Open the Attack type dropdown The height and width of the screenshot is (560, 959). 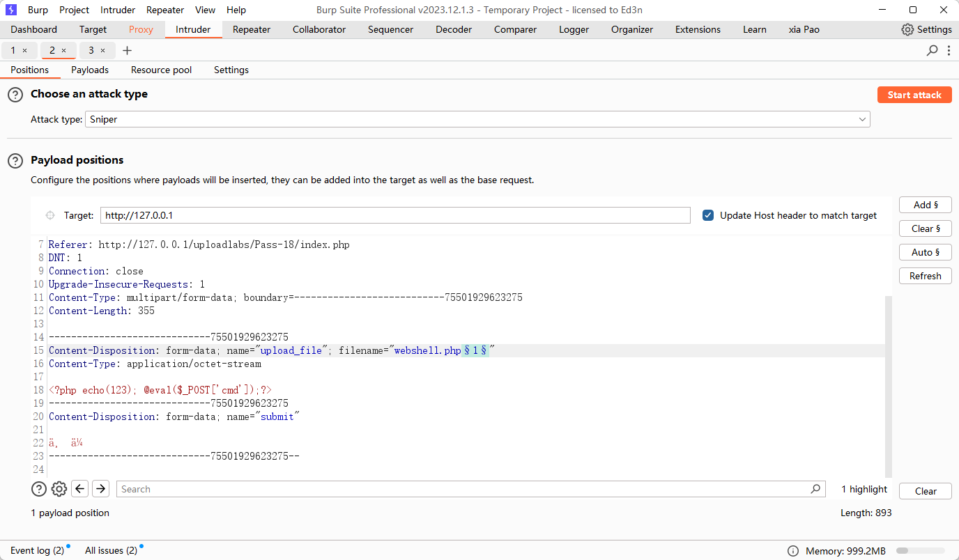(477, 119)
